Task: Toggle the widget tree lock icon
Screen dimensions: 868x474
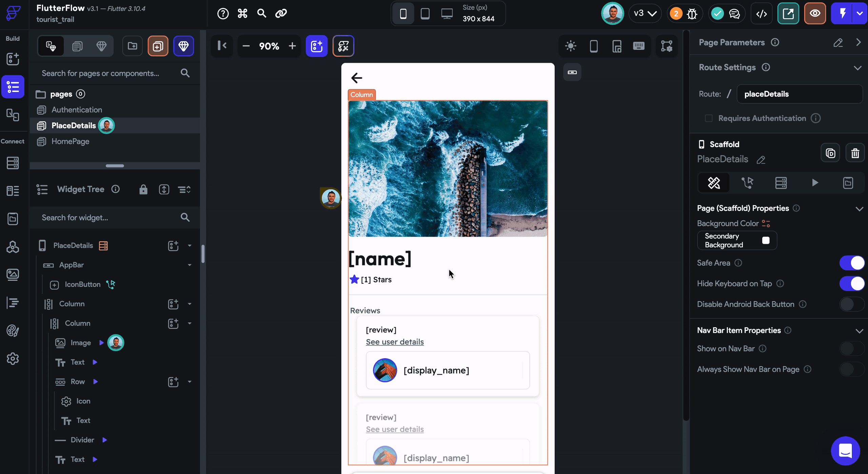Action: pyautogui.click(x=143, y=189)
